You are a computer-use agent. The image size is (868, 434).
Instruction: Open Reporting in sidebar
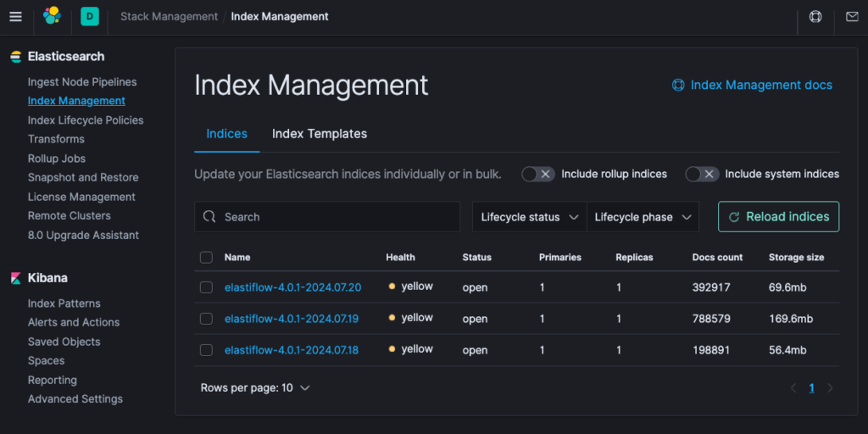[53, 381]
